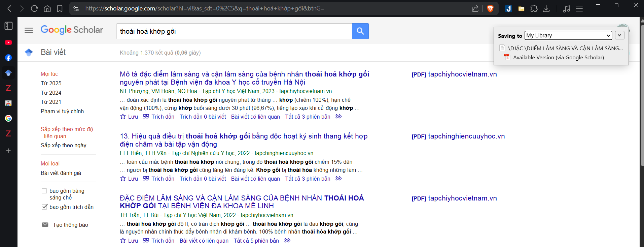
Task: Save the second result with Lưu
Action: [129, 179]
